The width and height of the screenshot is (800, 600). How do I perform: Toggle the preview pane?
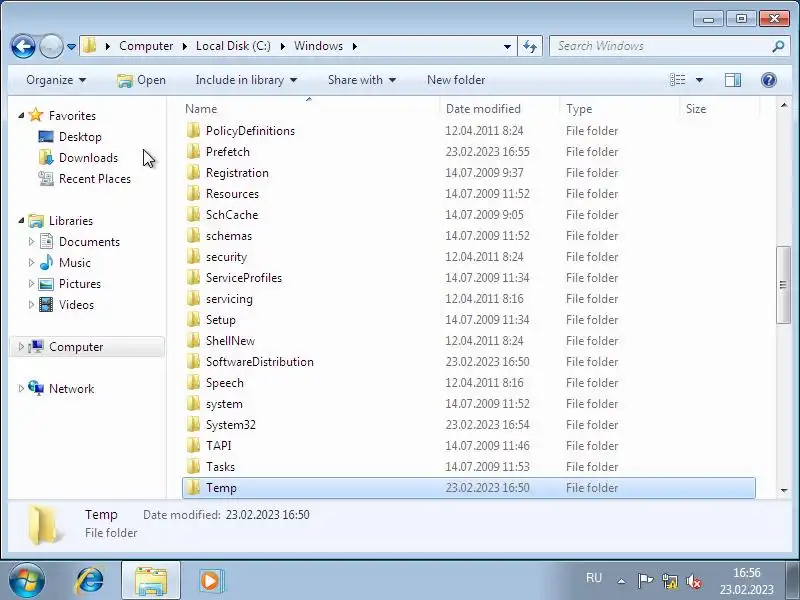(x=733, y=80)
